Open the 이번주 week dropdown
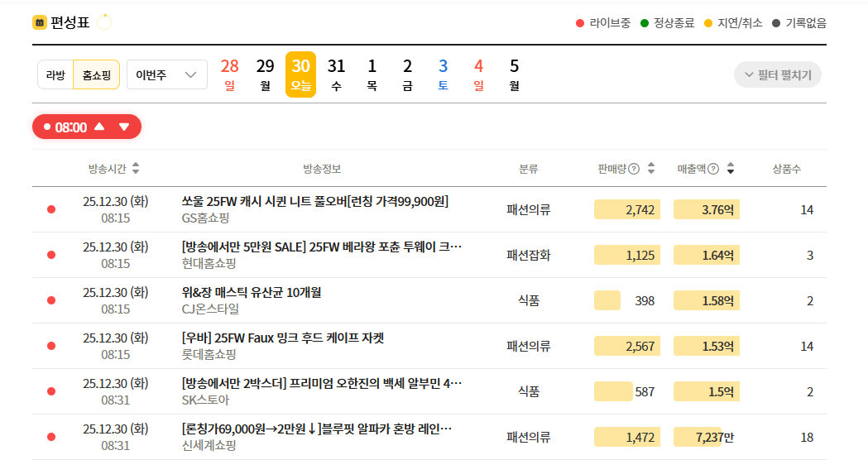Screen dimensions: 868x460 pyautogui.click(x=166, y=74)
